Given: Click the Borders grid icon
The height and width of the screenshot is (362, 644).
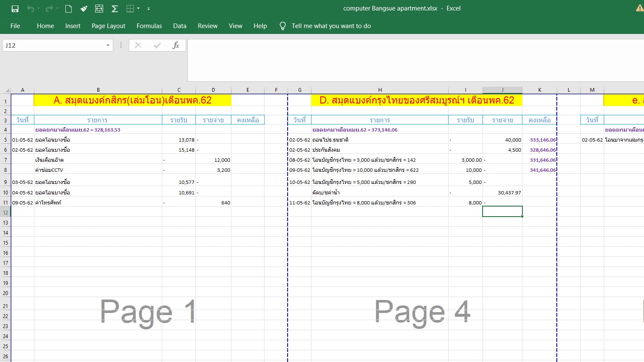Looking at the screenshot, I should [x=130, y=8].
